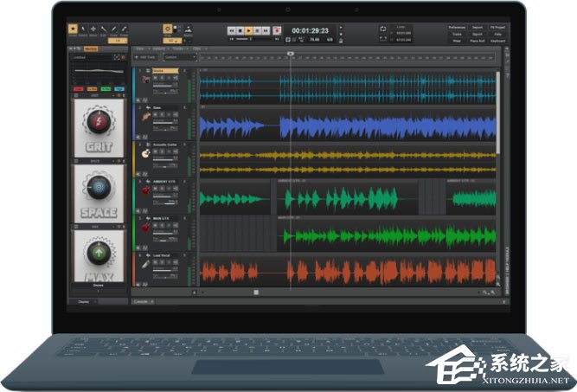This screenshot has height=392, width=577.
Task: Open the View menu in track view
Action: (x=140, y=48)
